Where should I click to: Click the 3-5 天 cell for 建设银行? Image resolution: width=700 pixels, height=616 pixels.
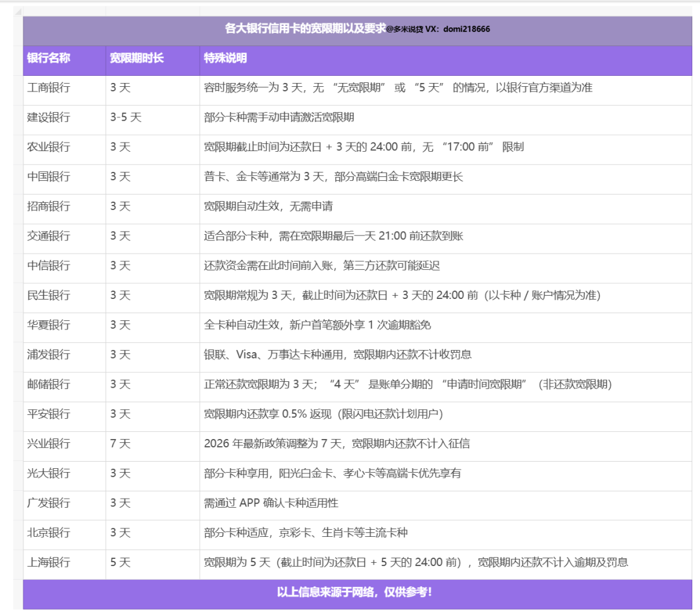coord(126,117)
